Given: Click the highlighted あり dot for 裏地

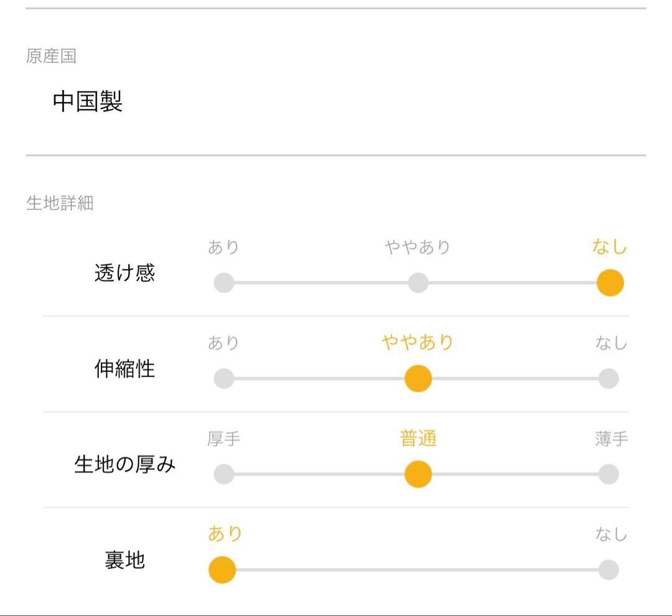Looking at the screenshot, I should [x=222, y=569].
